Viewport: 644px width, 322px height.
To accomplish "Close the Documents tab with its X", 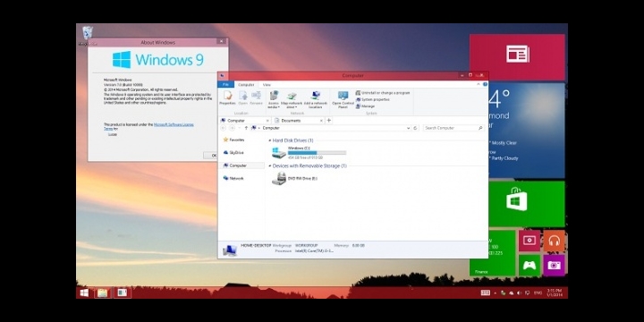I will point(320,121).
